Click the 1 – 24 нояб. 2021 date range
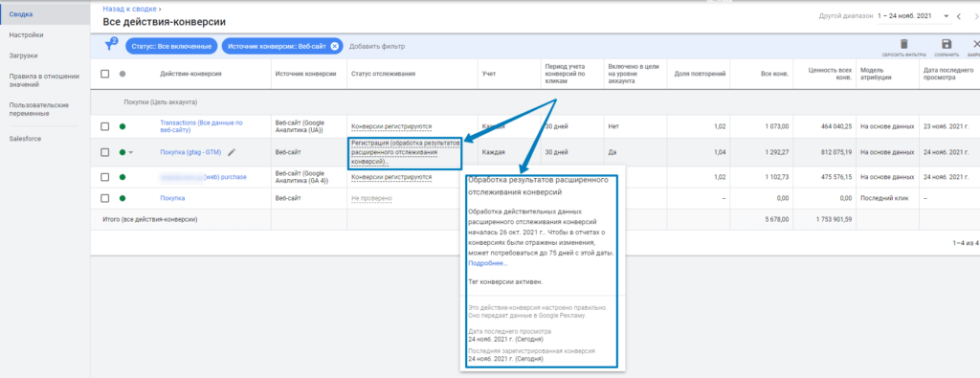The height and width of the screenshot is (378, 980). click(x=905, y=16)
